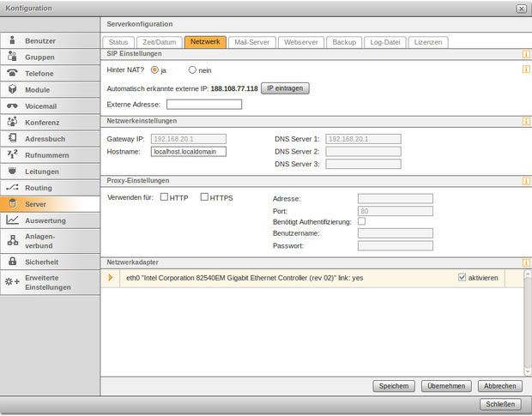Viewport: 532px width, 416px height.
Task: Click the Hostname input field
Action: tap(188, 151)
